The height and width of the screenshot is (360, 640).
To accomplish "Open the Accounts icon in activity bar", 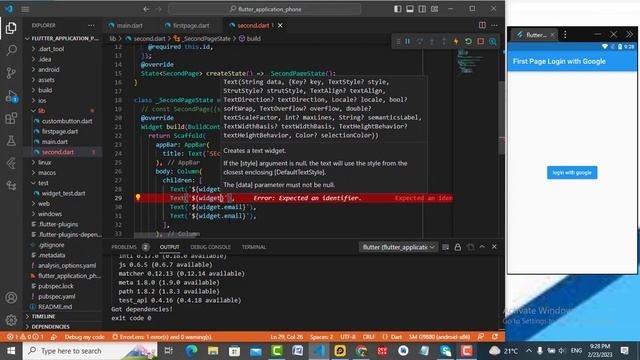I will [x=11, y=298].
